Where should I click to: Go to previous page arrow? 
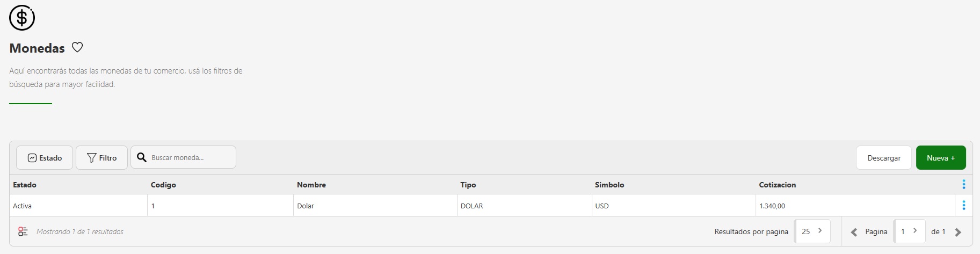coord(854,232)
